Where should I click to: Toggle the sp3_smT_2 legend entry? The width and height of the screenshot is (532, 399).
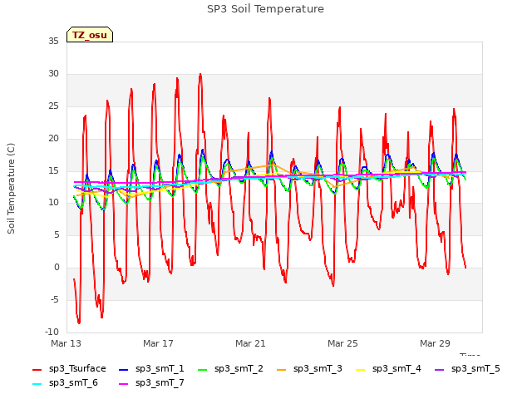click(230, 368)
